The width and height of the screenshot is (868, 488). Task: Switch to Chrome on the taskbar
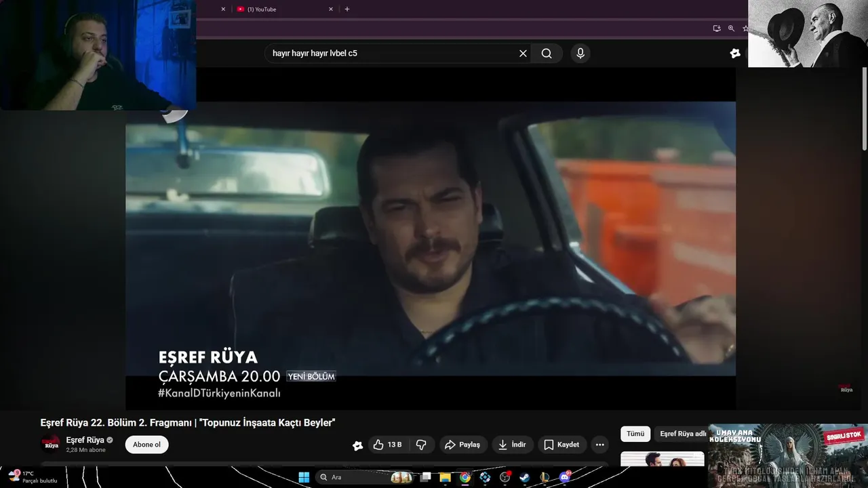pyautogui.click(x=465, y=477)
